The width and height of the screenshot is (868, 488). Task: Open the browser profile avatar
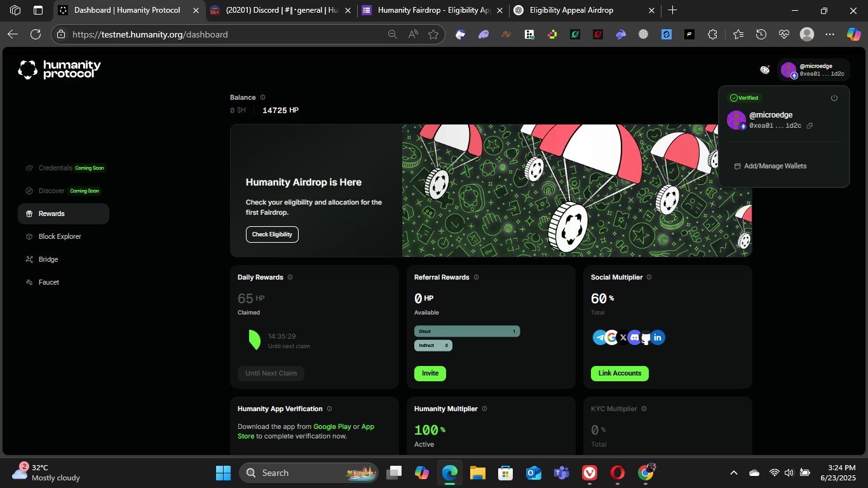pyautogui.click(x=807, y=34)
